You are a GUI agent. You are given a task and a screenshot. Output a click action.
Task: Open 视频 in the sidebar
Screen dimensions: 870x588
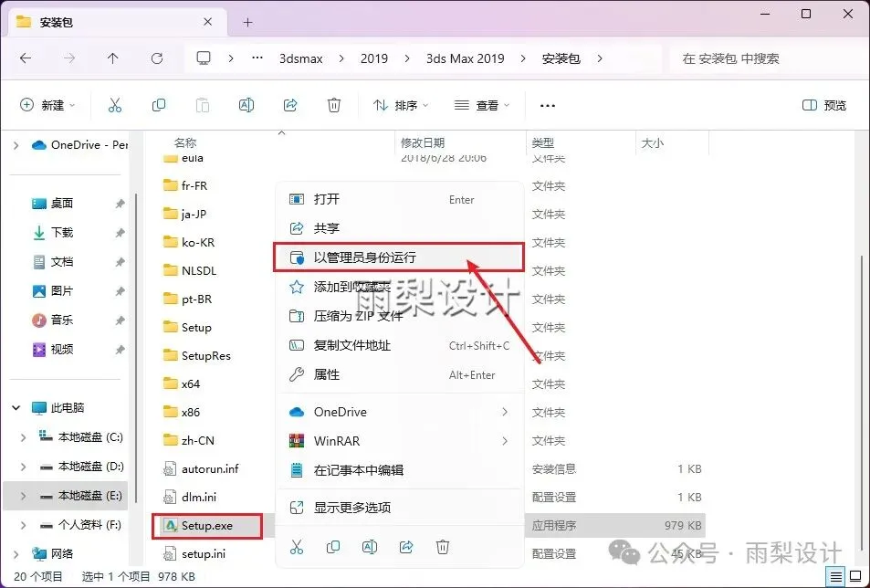click(61, 350)
